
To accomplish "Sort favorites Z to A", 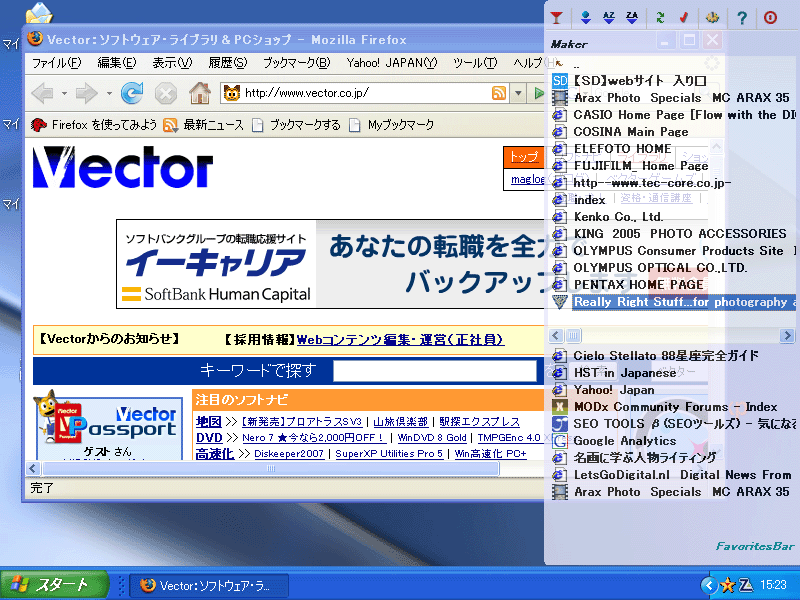I will (632, 18).
